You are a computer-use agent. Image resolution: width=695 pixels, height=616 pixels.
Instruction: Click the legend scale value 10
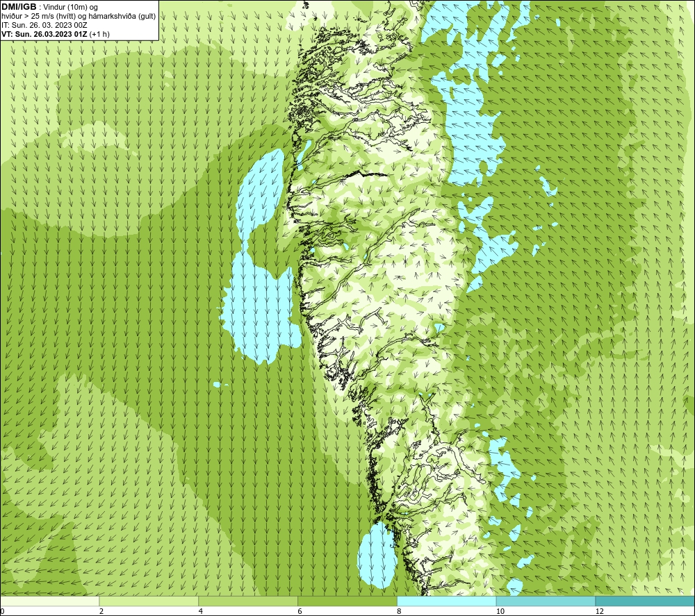500,612
